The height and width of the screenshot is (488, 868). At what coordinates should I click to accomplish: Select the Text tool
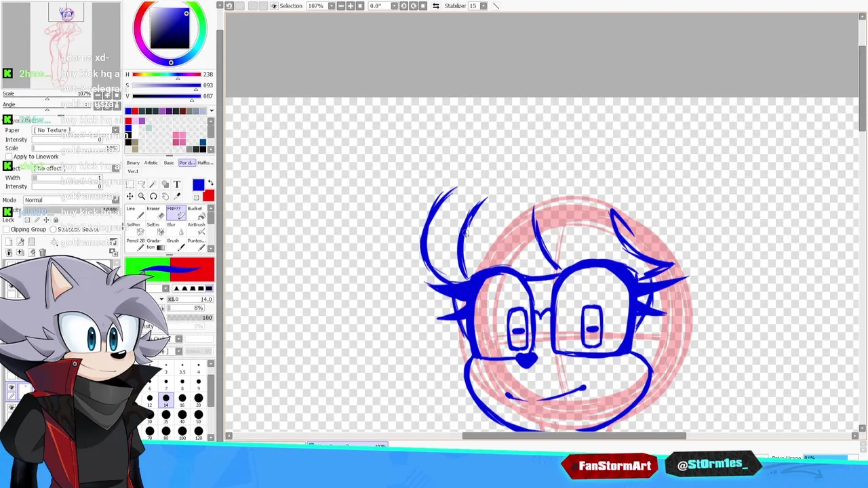point(177,184)
